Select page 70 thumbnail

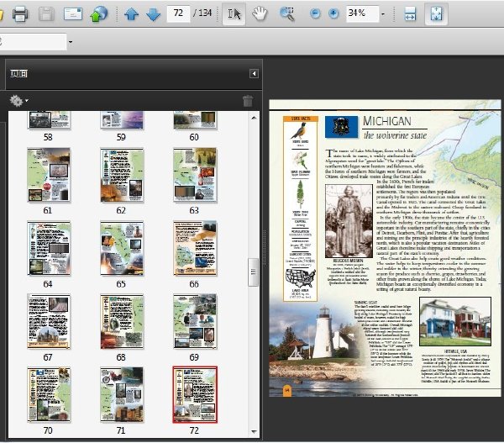pyautogui.click(x=49, y=394)
